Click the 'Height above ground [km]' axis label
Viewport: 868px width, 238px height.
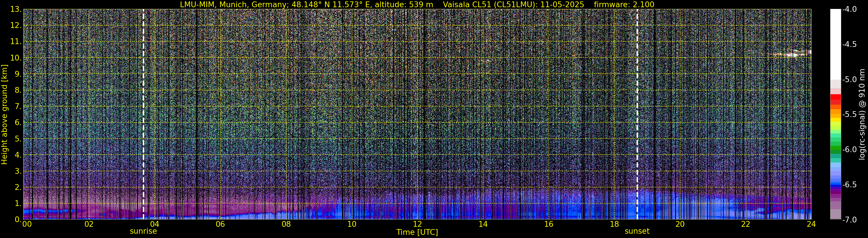click(4, 115)
